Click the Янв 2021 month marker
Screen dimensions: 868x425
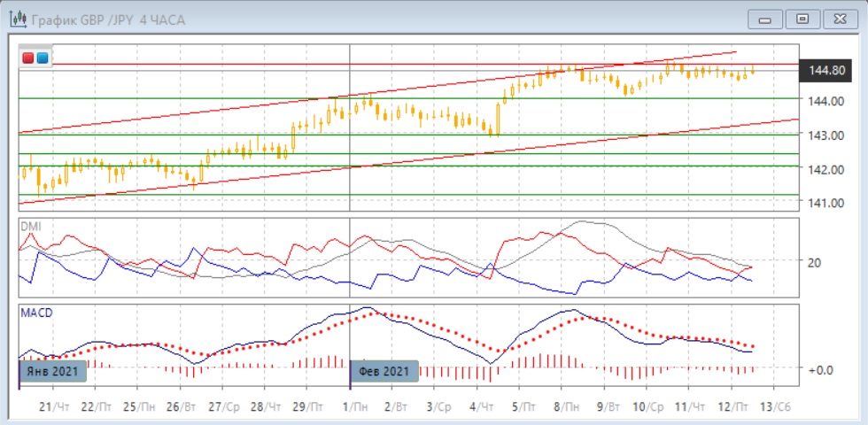tap(53, 371)
